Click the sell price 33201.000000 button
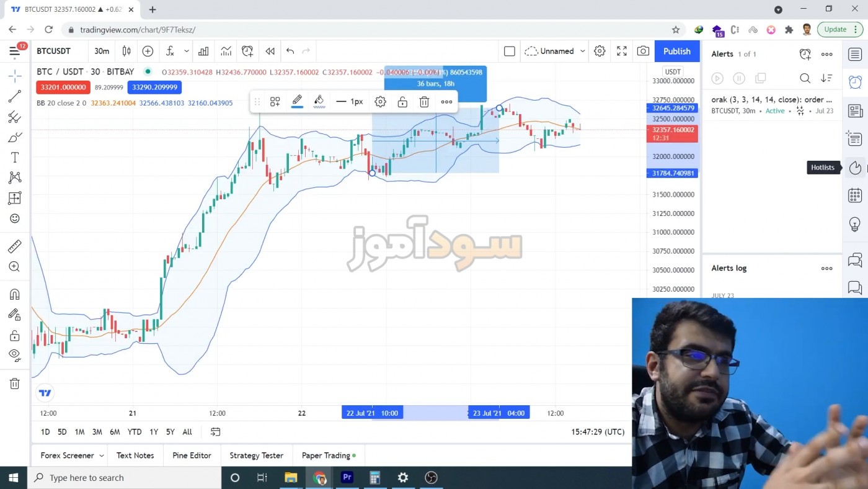Image resolution: width=868 pixels, height=489 pixels. (x=63, y=87)
